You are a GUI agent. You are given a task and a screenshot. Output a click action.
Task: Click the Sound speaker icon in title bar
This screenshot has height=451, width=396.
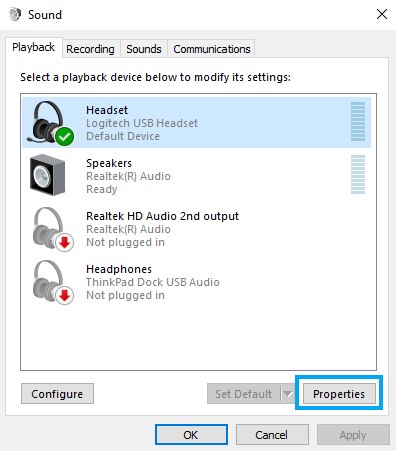coord(15,14)
